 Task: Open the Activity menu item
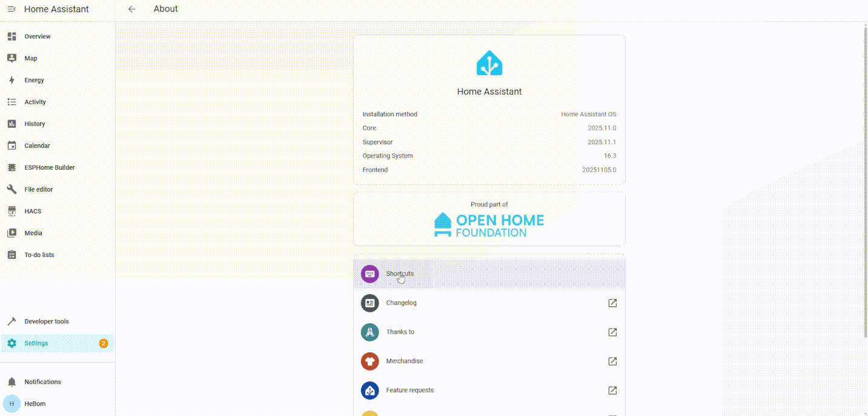tap(58, 102)
